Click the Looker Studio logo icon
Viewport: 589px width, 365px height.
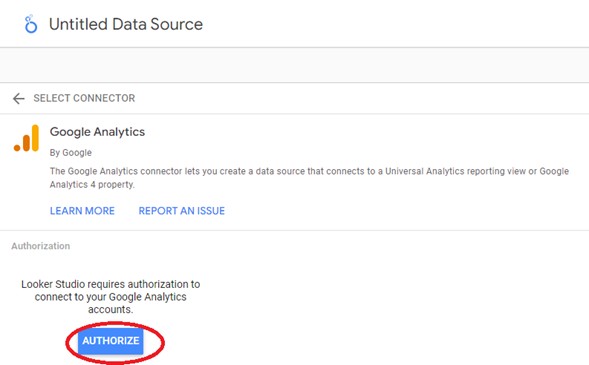[30, 24]
